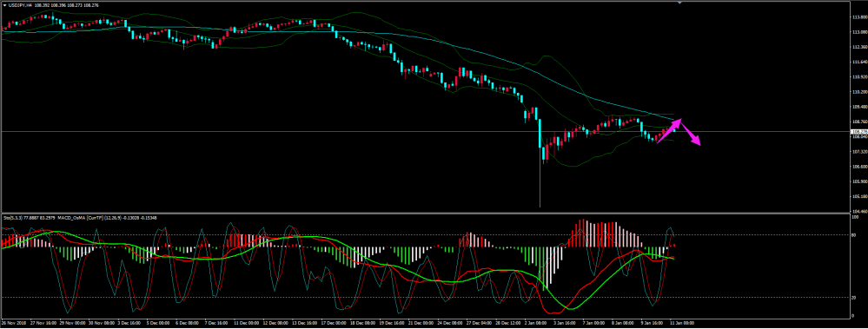The width and height of the screenshot is (868, 329).
Task: Click the 100 level on oscillator scale
Action: click(855, 217)
